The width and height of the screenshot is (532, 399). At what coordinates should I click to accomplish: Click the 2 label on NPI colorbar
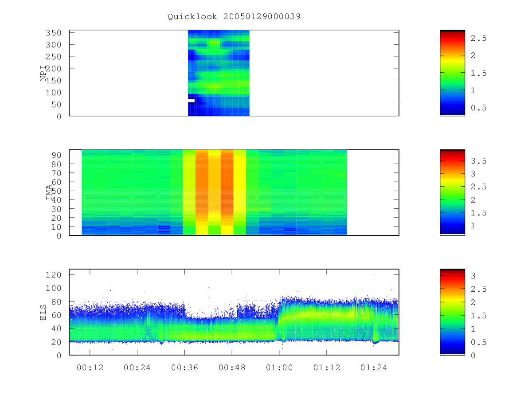click(474, 56)
